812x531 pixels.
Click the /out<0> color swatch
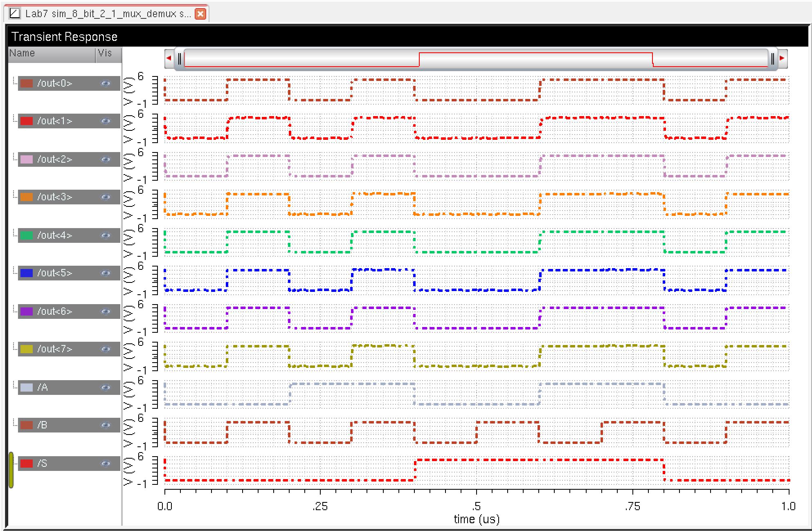pos(27,83)
